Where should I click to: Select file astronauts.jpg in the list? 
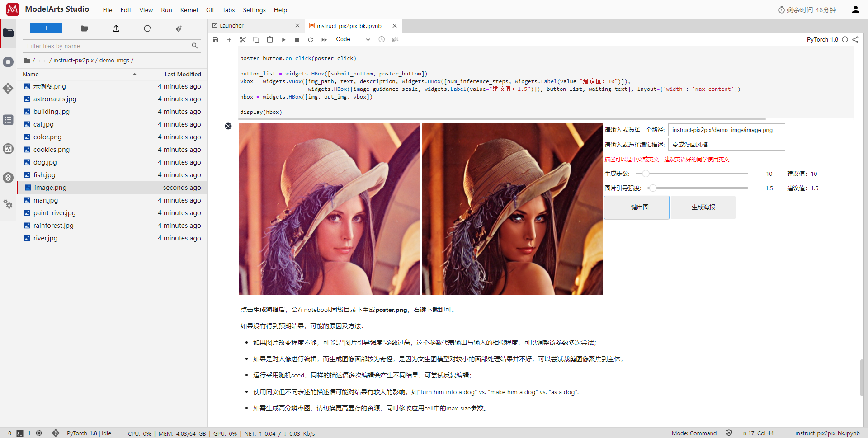click(112, 99)
